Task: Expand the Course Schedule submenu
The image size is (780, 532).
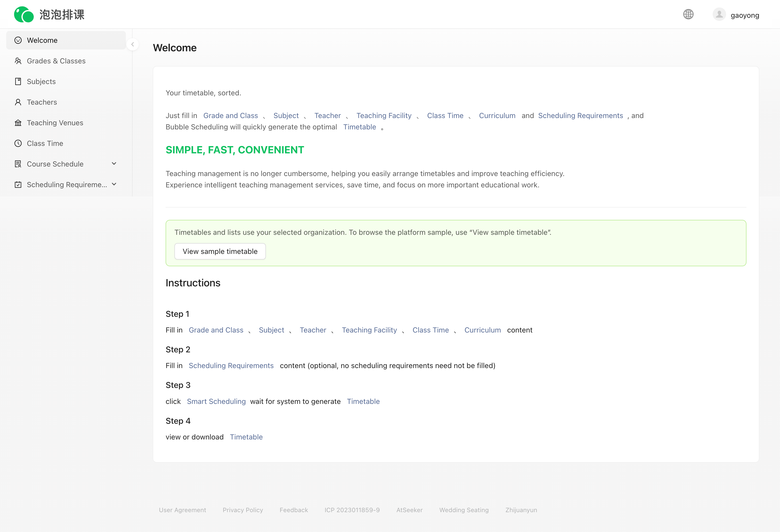Action: tap(114, 164)
